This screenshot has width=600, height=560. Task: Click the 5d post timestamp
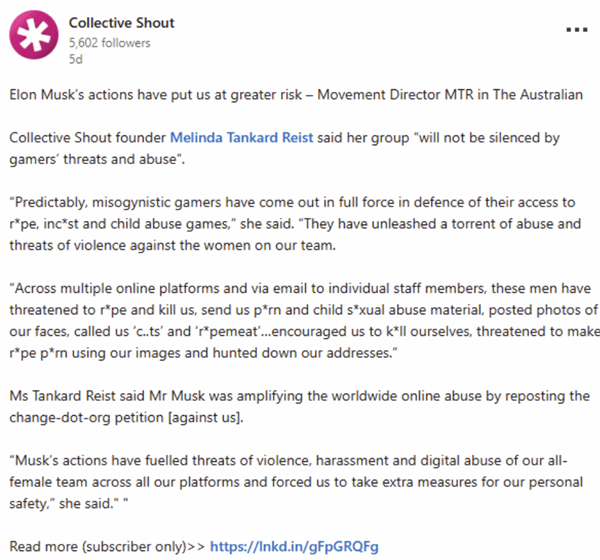pos(76,60)
